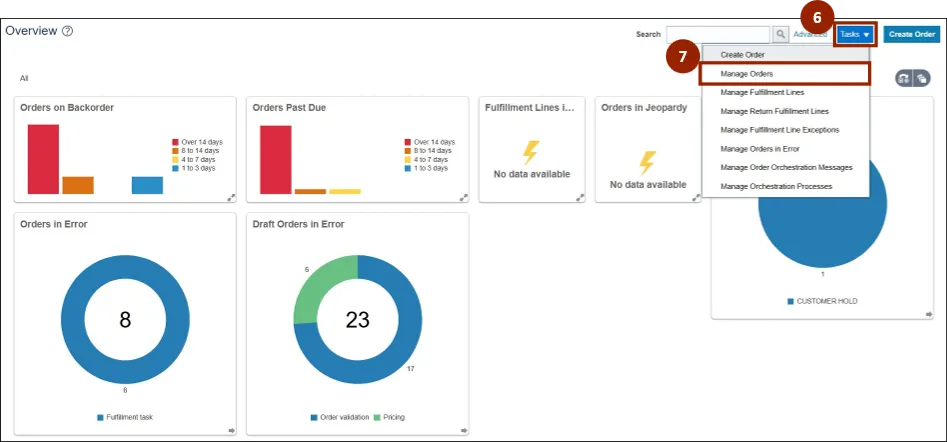Click the number 23 in Draft Orders donut
947x442 pixels.
click(x=358, y=319)
